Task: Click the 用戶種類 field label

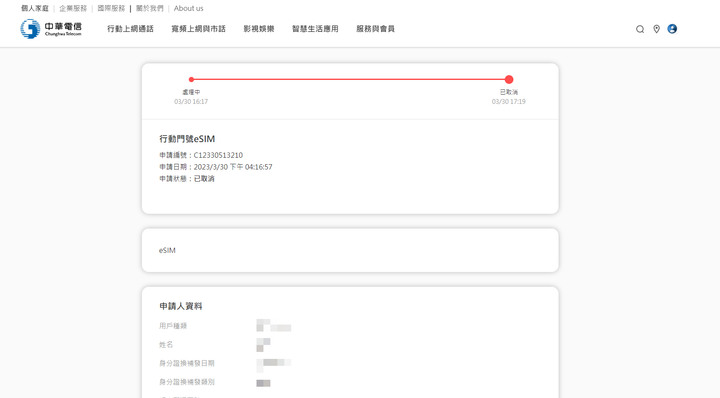Action: tap(173, 326)
